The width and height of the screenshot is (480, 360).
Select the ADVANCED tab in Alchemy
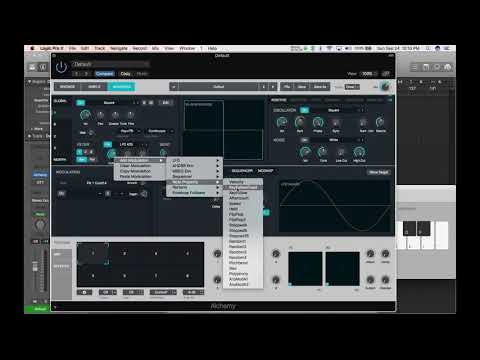click(121, 87)
